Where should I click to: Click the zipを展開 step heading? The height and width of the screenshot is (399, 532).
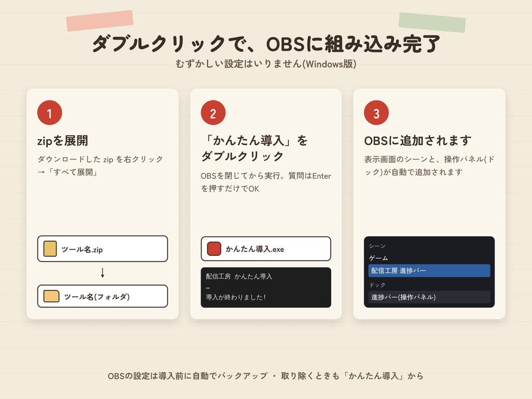tap(63, 140)
